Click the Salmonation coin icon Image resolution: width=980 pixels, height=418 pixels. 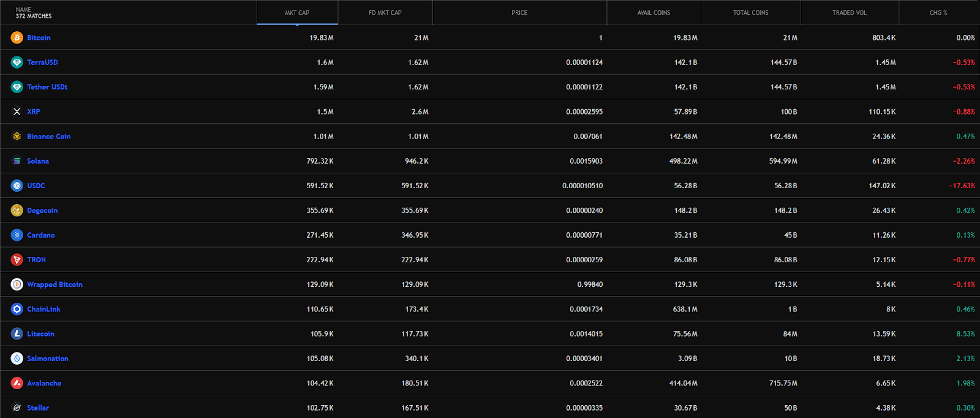[17, 359]
